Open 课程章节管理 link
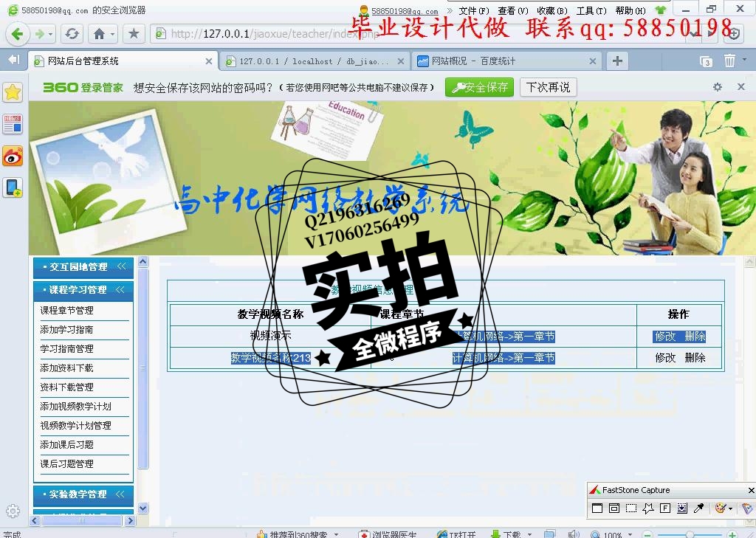Screen dimensions: 756x538 click(x=66, y=311)
